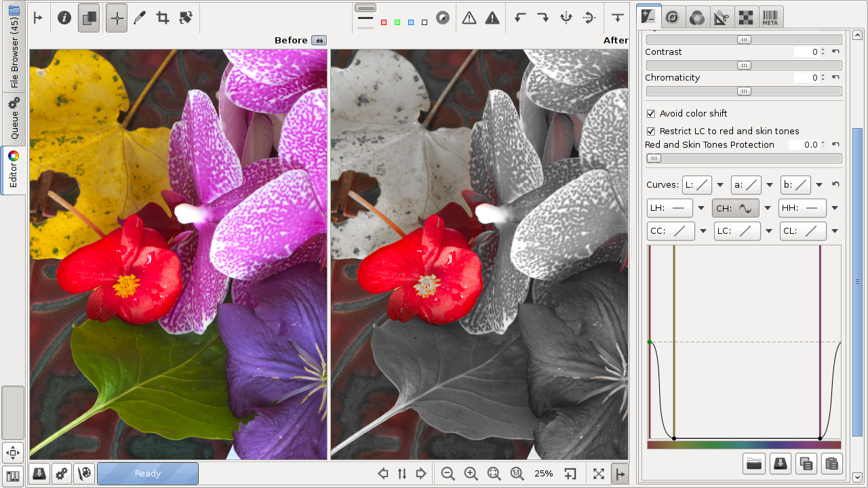This screenshot has height=488, width=868.
Task: Disable Restrict LC to red and skin tones
Action: [651, 131]
